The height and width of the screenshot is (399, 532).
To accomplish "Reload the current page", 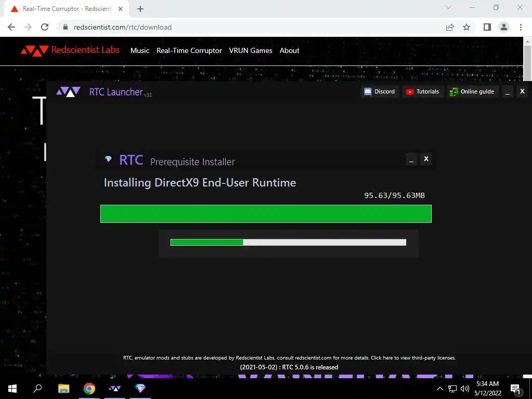I will [45, 27].
